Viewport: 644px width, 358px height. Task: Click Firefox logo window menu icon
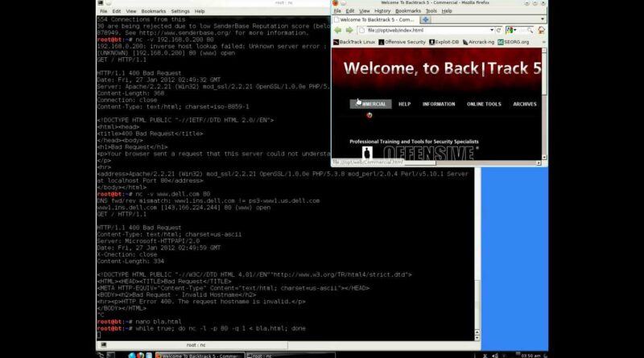pos(335,3)
